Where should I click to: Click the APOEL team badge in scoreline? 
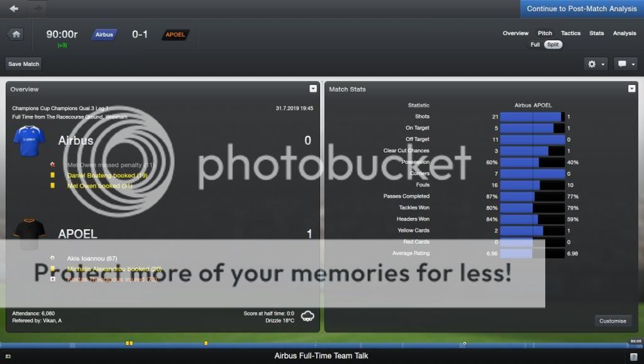tap(175, 35)
